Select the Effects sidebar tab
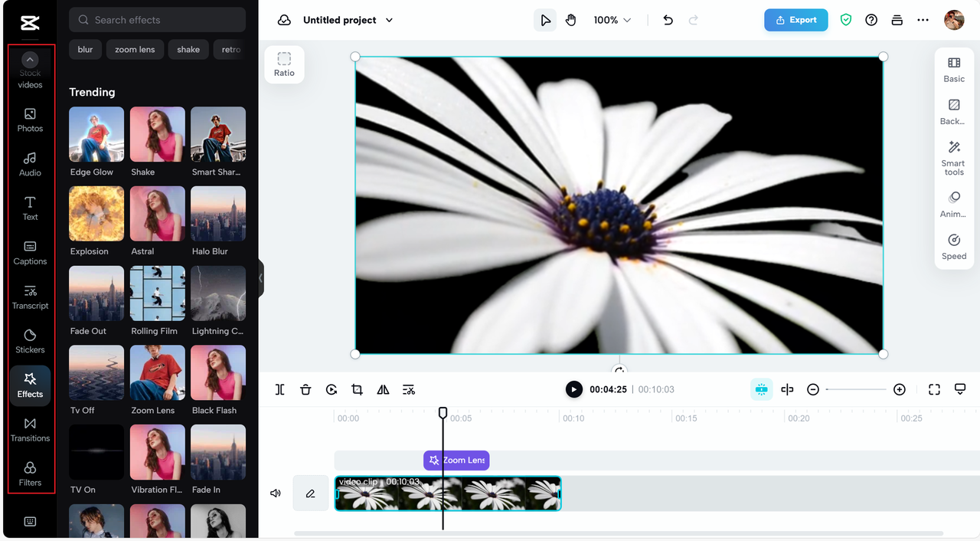The height and width of the screenshot is (541, 980). (30, 385)
